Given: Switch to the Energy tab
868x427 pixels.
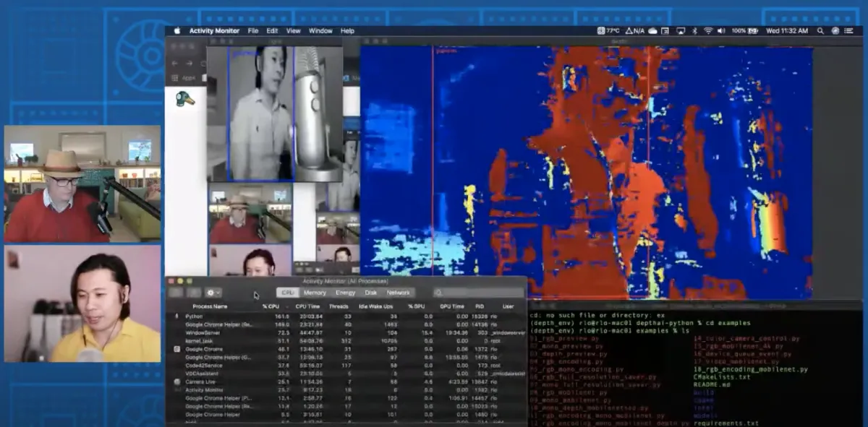Looking at the screenshot, I should coord(346,293).
